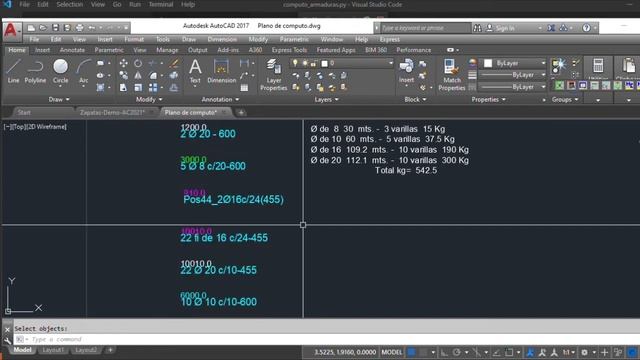Insert a Table from Annotation panel
640x360 pixels.
[x=244, y=87]
